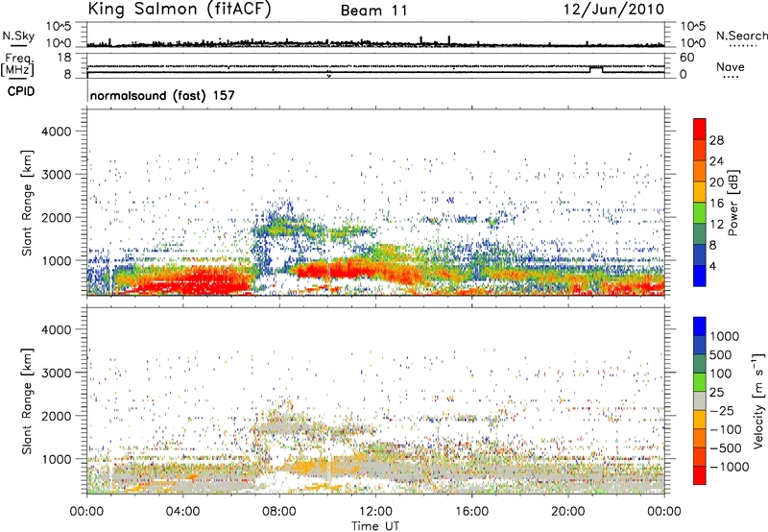Click the '16:00' time tick label

pos(472,512)
